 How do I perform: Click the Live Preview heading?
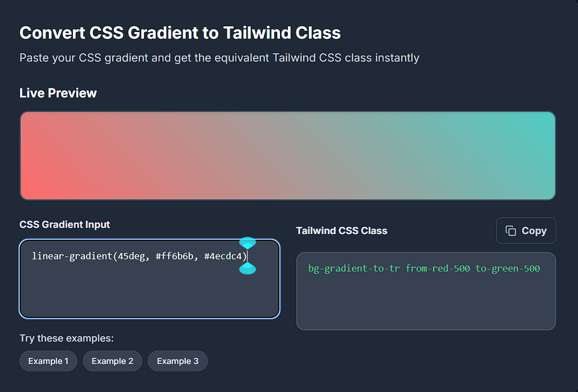(58, 93)
